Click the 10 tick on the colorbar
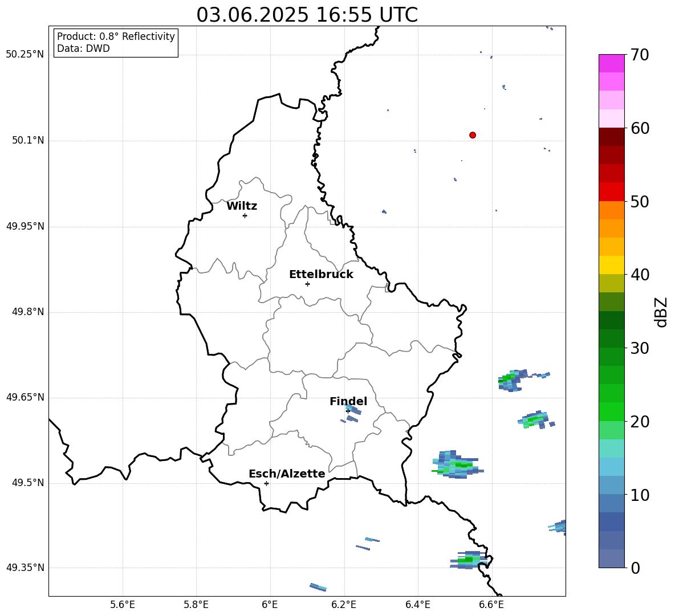675x616 pixels. [639, 495]
